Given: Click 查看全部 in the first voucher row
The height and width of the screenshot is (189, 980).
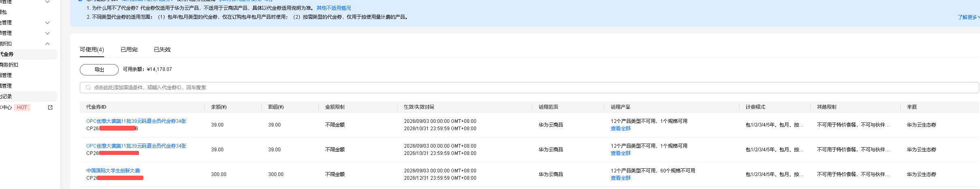Looking at the screenshot, I should click(621, 129).
